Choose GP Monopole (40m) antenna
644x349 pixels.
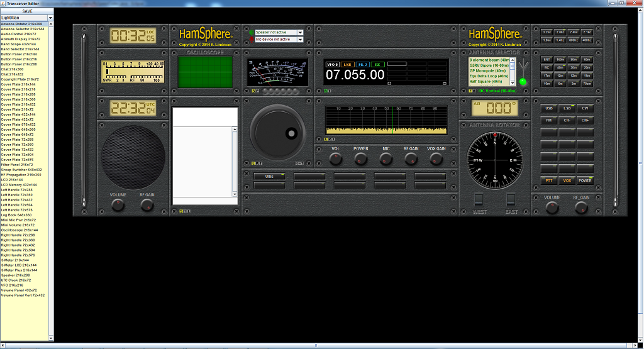[489, 70]
